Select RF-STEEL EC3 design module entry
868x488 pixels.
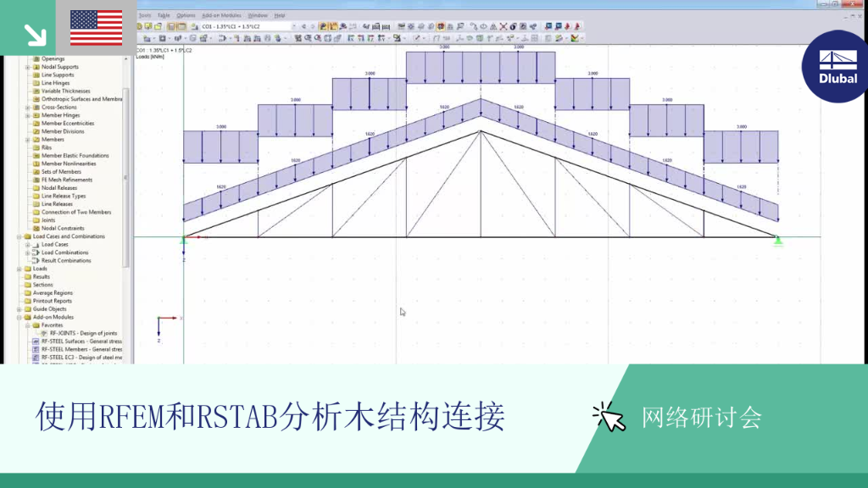[81, 358]
